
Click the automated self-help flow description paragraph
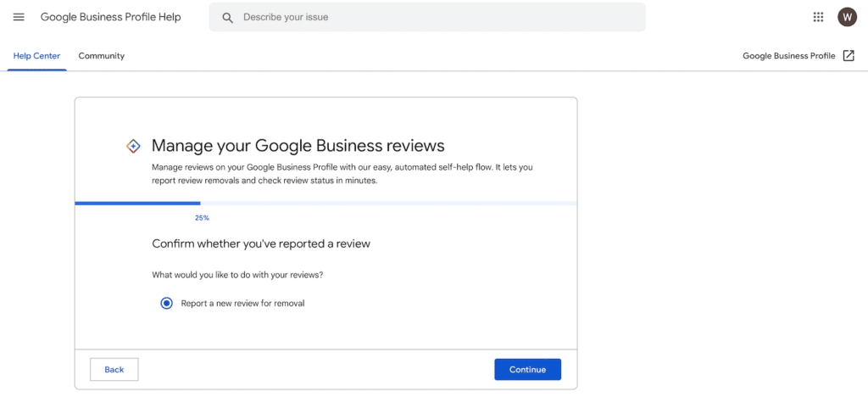[x=342, y=173]
